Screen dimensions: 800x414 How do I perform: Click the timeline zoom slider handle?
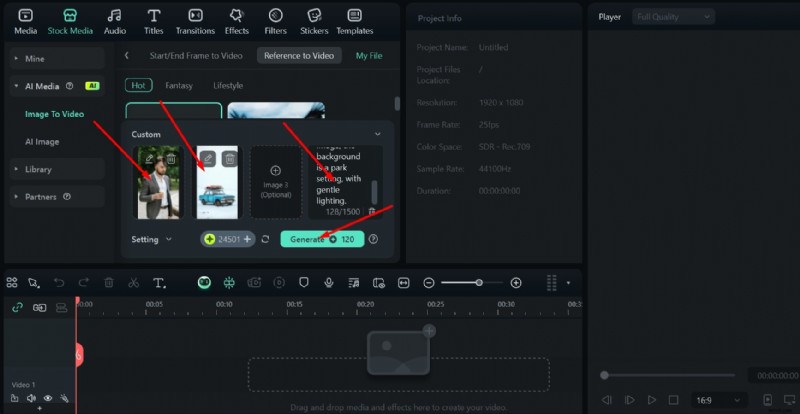pyautogui.click(x=479, y=283)
